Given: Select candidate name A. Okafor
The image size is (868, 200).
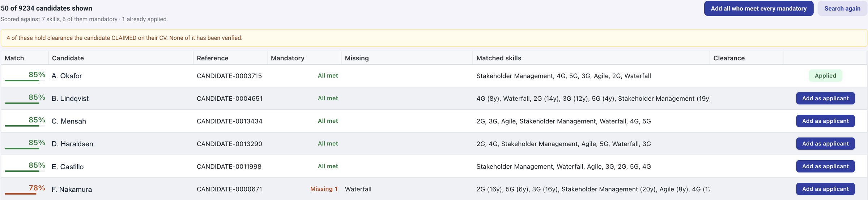Looking at the screenshot, I should tap(67, 76).
